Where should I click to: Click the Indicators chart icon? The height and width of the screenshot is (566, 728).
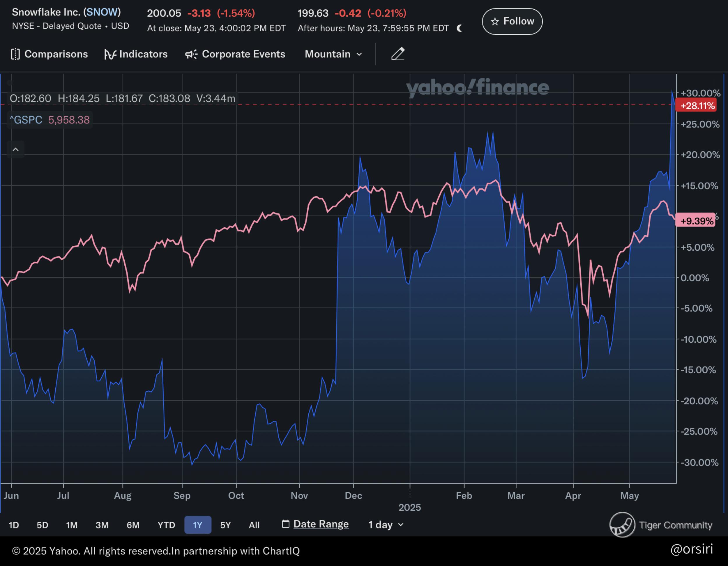tap(110, 54)
